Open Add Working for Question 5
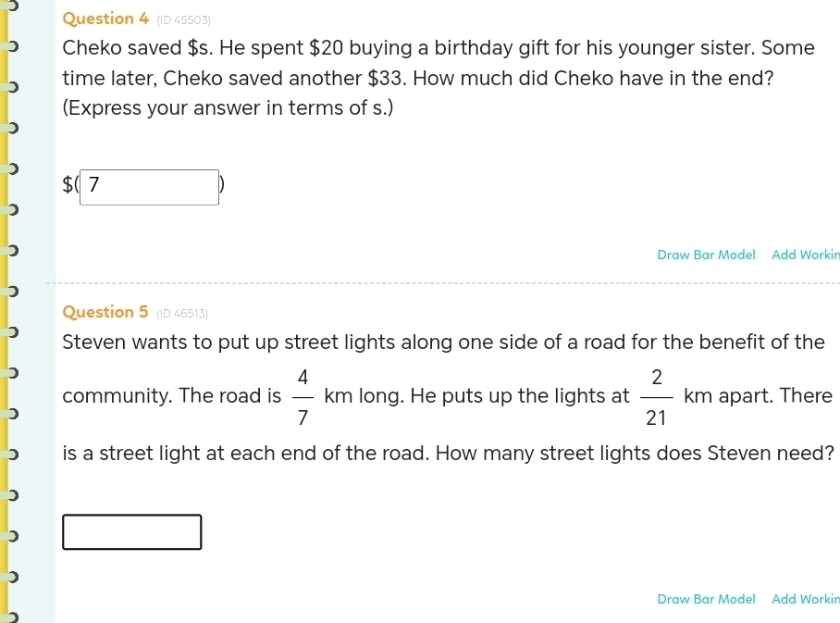The width and height of the screenshot is (840, 623). click(x=805, y=599)
